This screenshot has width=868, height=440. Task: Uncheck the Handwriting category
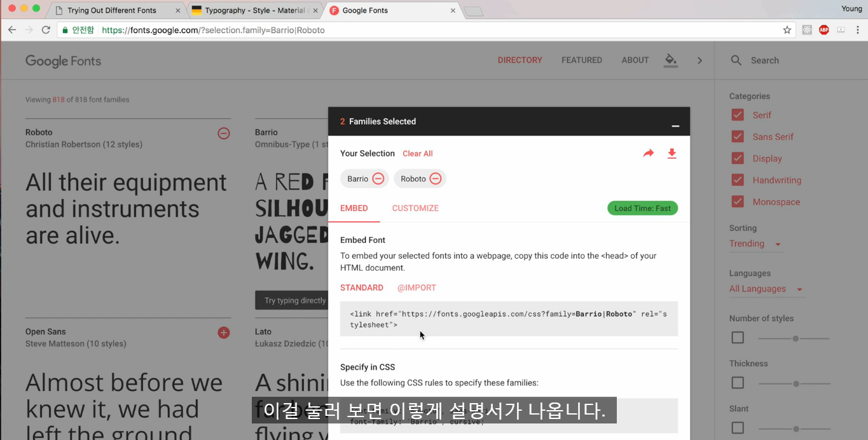(x=738, y=180)
